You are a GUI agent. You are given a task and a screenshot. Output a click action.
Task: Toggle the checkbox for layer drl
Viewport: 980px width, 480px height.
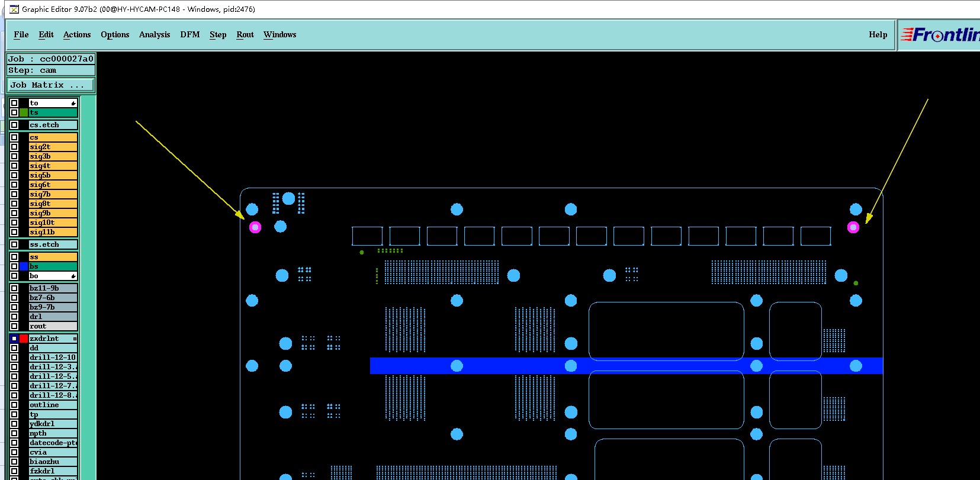click(14, 317)
